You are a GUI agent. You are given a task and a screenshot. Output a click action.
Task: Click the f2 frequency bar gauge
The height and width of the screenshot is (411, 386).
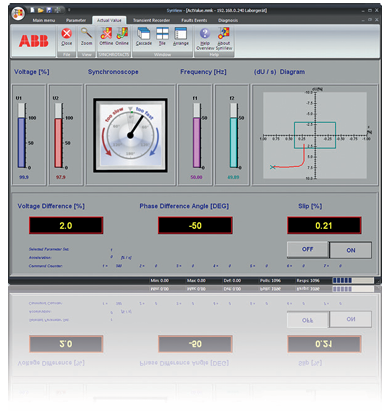click(233, 135)
